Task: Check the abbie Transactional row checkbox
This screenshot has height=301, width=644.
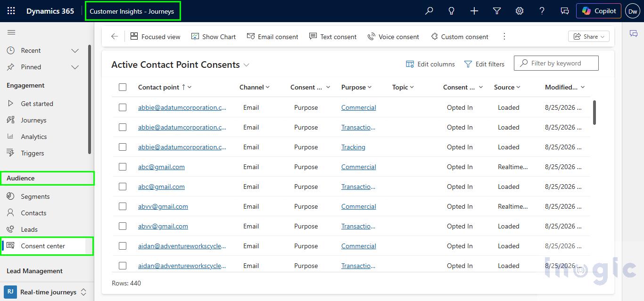Action: click(x=123, y=127)
